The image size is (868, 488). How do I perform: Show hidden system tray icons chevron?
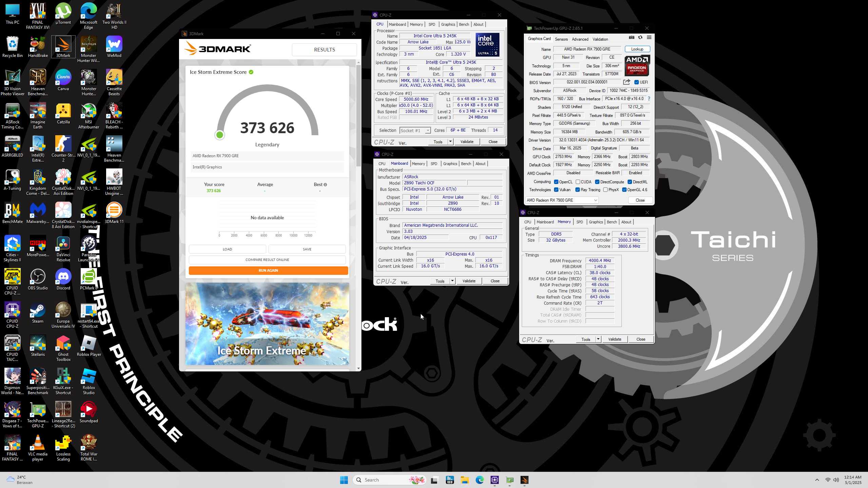817,480
